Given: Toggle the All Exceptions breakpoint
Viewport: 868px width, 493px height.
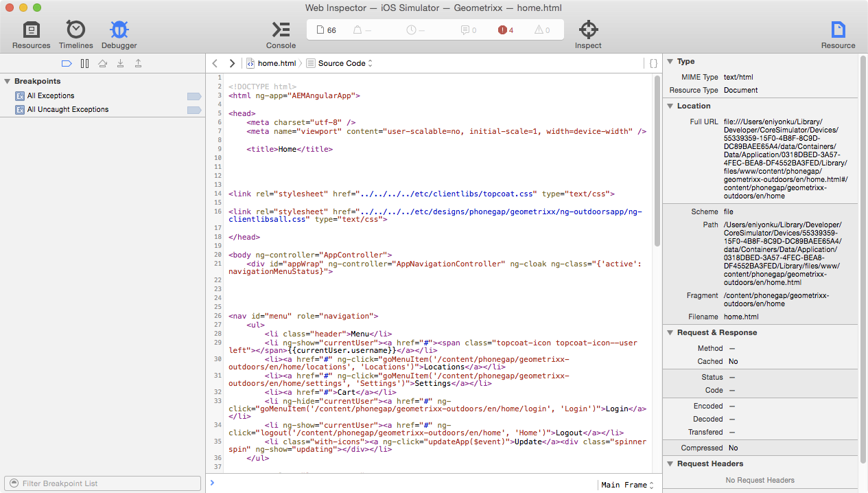Looking at the screenshot, I should tap(194, 96).
